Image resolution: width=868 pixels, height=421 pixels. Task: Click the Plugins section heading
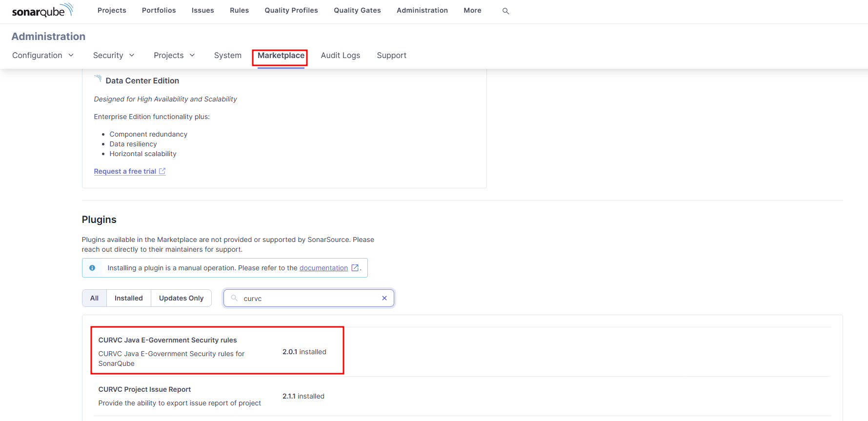click(x=99, y=220)
